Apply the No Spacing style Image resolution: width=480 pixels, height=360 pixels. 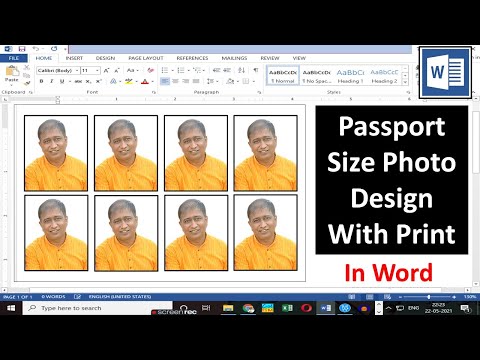pos(317,76)
